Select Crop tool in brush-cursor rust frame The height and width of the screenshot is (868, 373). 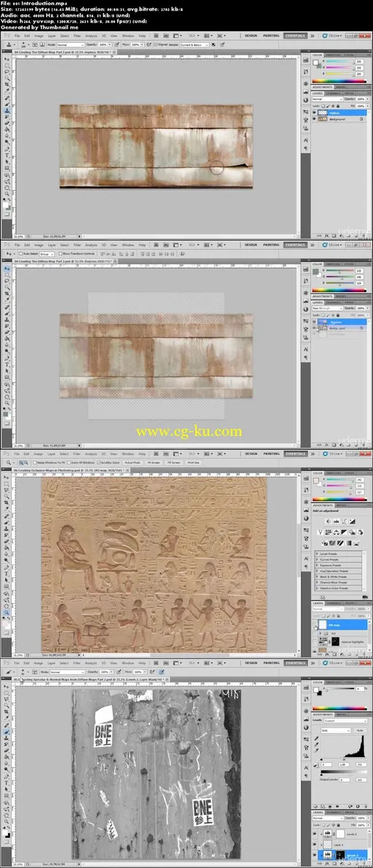6,84
